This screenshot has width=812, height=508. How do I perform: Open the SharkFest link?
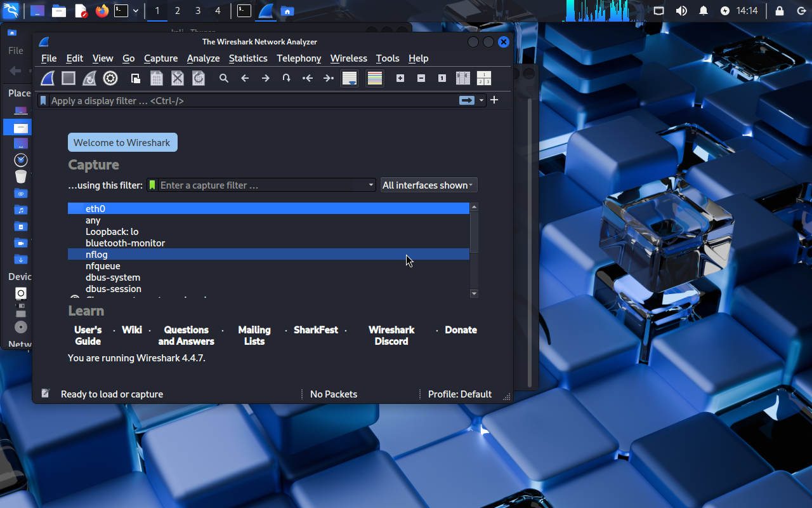click(x=316, y=330)
